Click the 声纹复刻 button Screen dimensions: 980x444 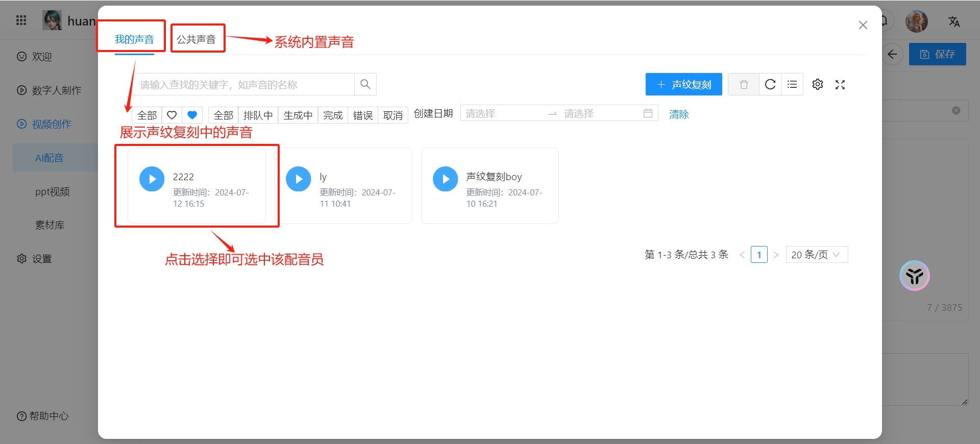[683, 84]
